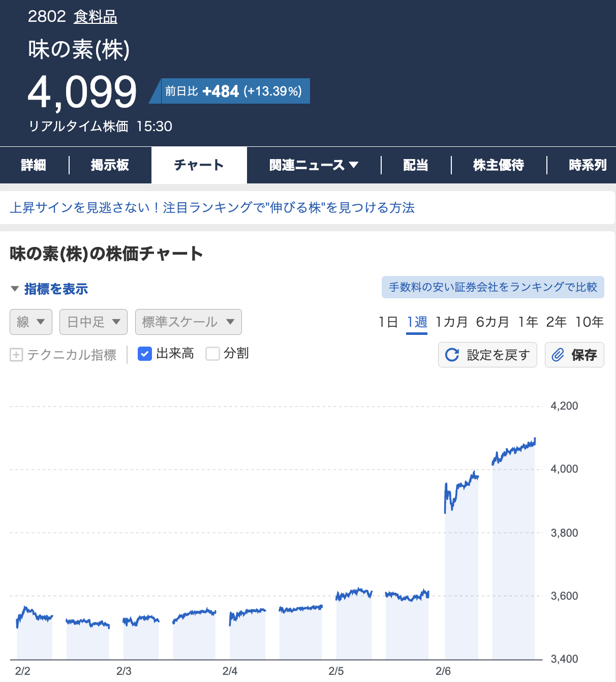Open the 日中足 interval dropdown
The height and width of the screenshot is (682, 616).
point(94,322)
